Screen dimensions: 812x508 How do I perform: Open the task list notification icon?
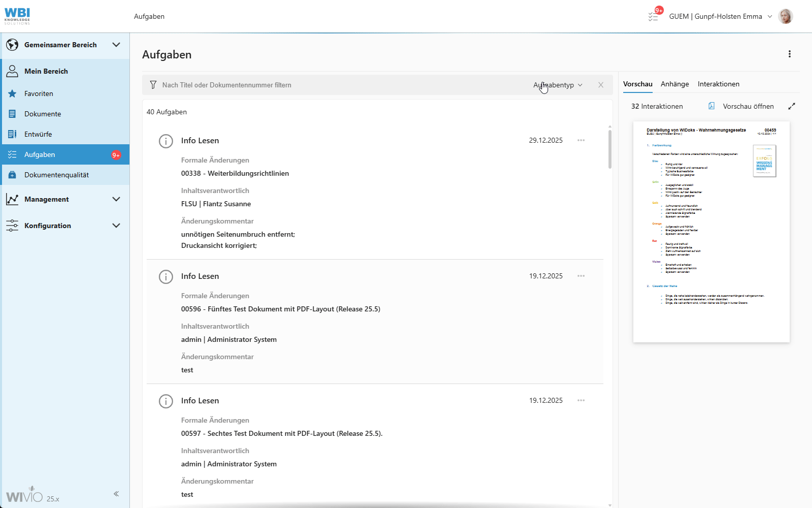click(x=654, y=16)
